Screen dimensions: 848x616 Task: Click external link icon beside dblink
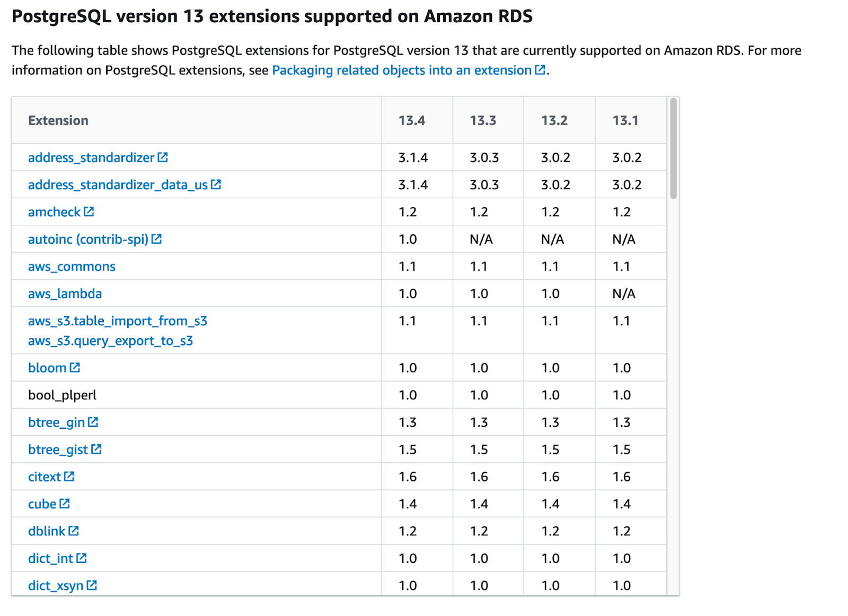click(x=74, y=531)
